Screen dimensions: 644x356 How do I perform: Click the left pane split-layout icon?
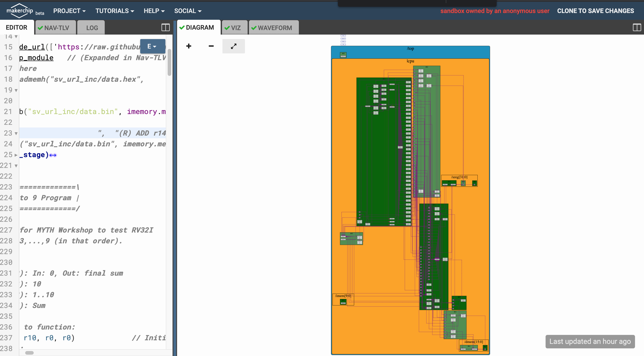pyautogui.click(x=166, y=27)
